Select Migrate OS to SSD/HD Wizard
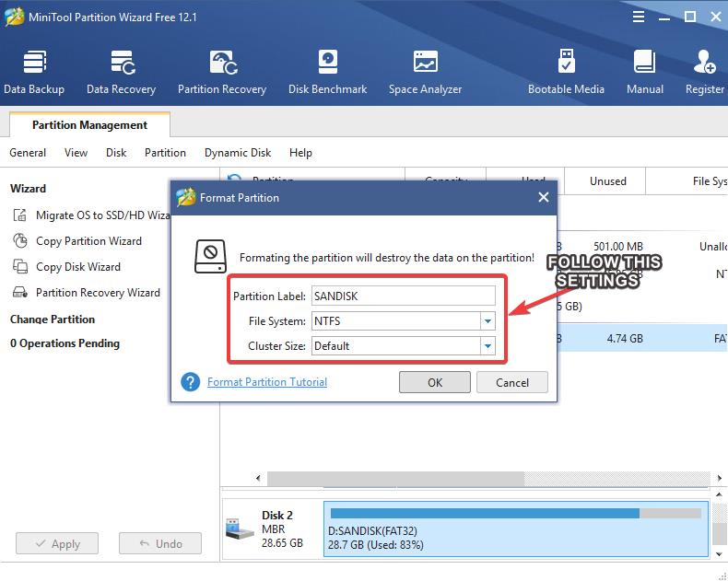The height and width of the screenshot is (581, 728). 103,215
